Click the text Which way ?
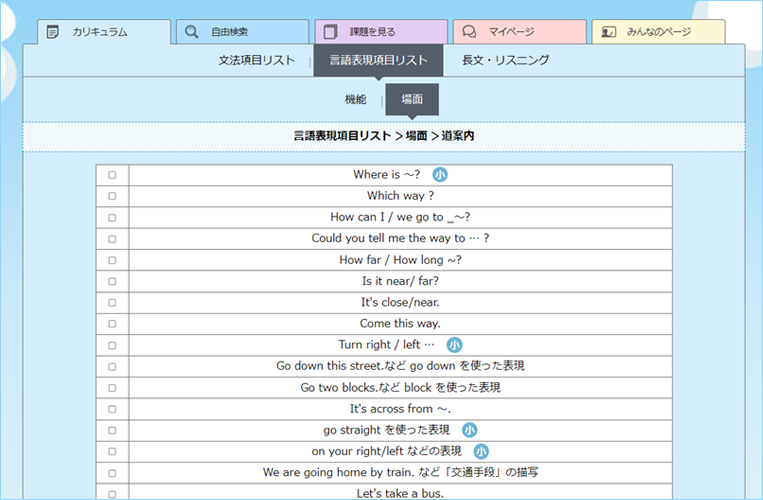This screenshot has width=763, height=500. pos(400,196)
